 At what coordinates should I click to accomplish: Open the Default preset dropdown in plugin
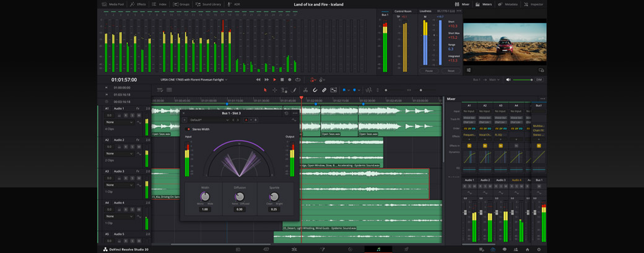point(208,120)
